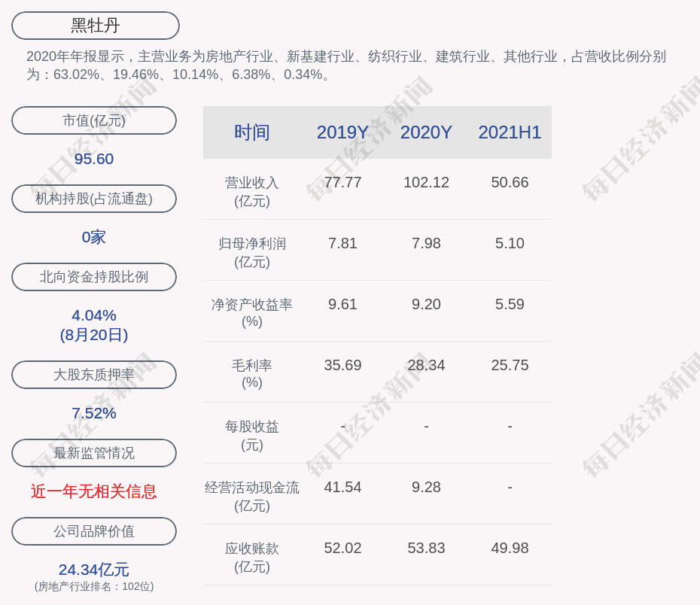Open the 机构持股(占流通盘) section
700x605 pixels.
(94, 199)
